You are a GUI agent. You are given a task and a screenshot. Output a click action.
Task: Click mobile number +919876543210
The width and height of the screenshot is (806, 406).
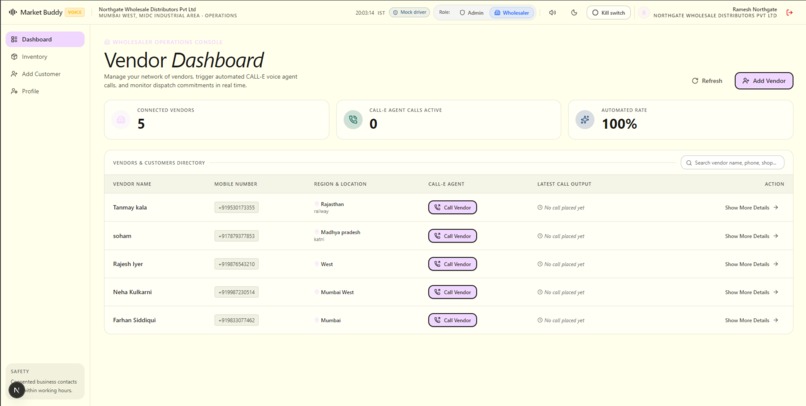click(236, 264)
